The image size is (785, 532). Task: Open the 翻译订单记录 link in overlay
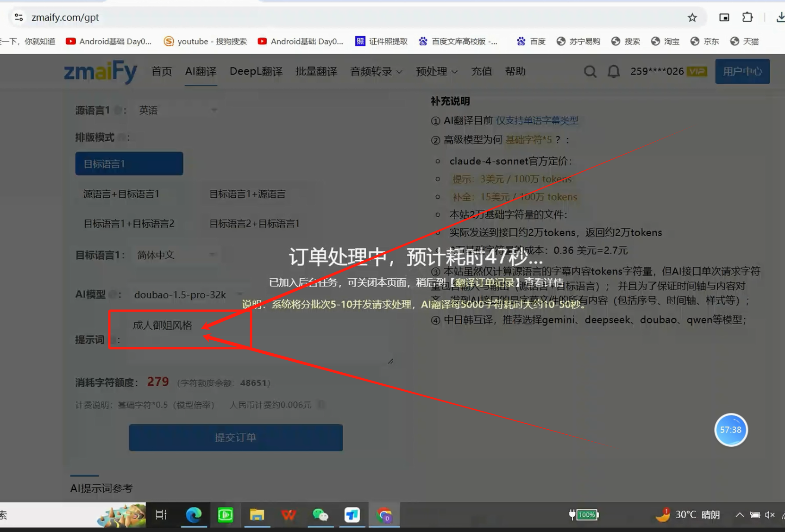485,282
